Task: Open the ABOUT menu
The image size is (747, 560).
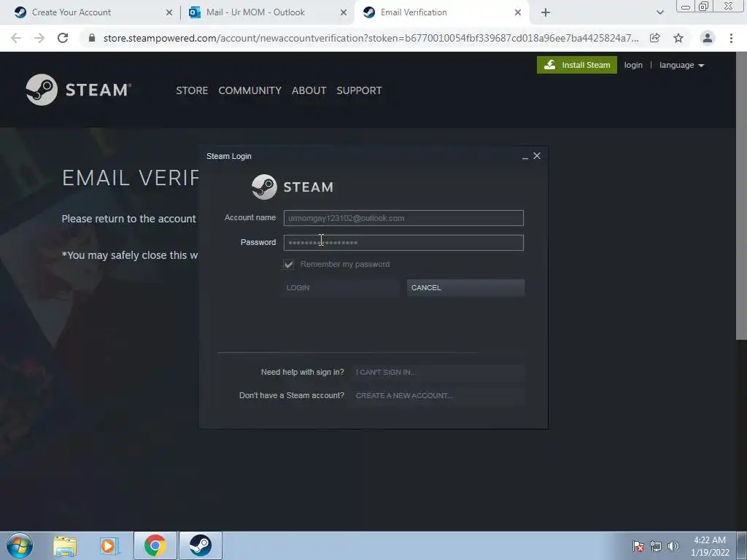Action: [309, 90]
